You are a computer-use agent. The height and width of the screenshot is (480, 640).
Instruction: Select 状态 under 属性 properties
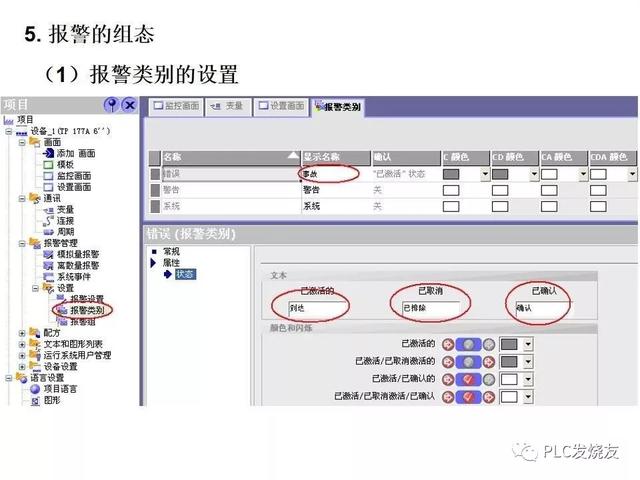pyautogui.click(x=185, y=273)
